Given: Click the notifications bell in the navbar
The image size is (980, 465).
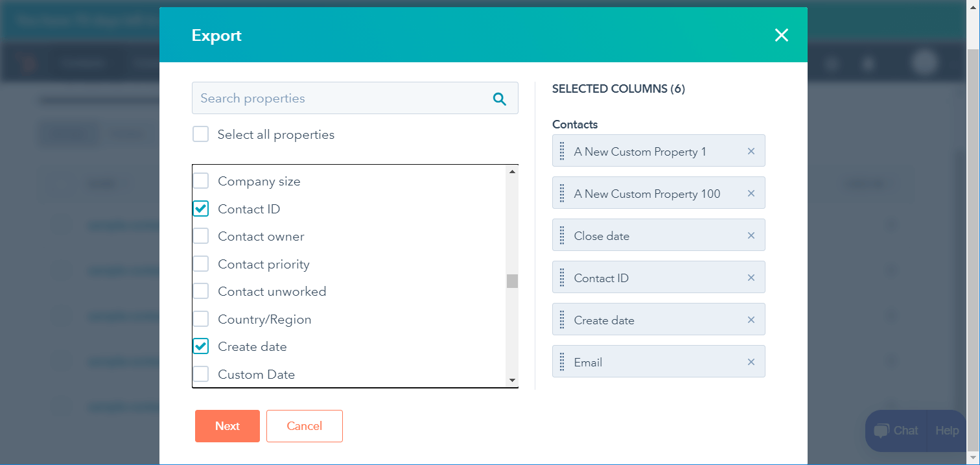Looking at the screenshot, I should coord(868,63).
